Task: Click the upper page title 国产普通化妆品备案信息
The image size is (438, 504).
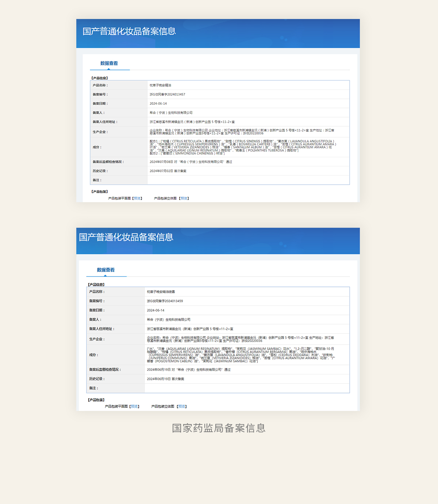Action: click(x=129, y=31)
